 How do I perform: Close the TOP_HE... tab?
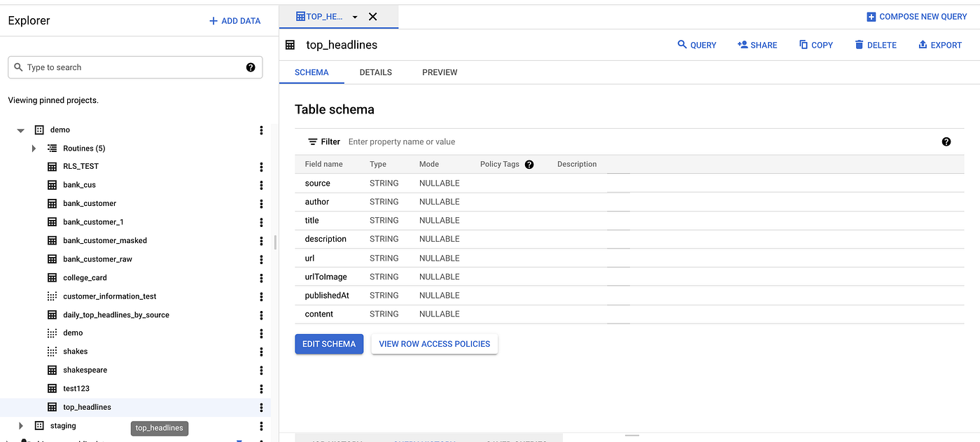click(x=372, y=16)
